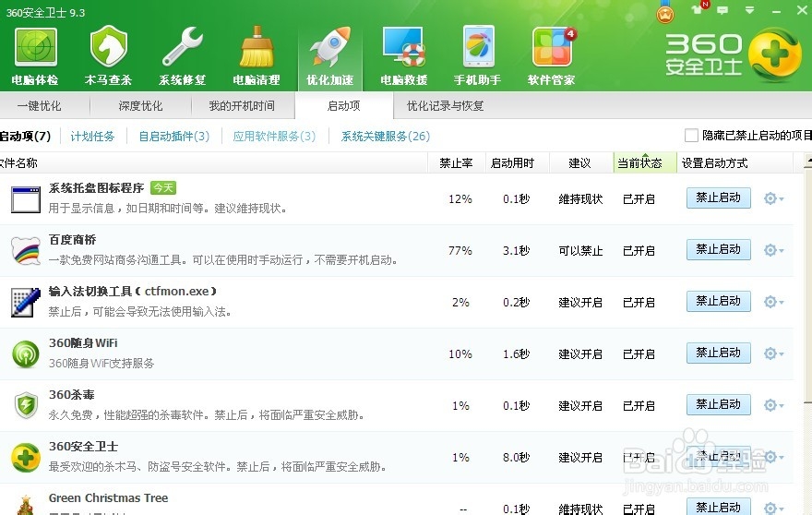
Task: Select 优化加速 rocket icon
Action: (x=330, y=56)
